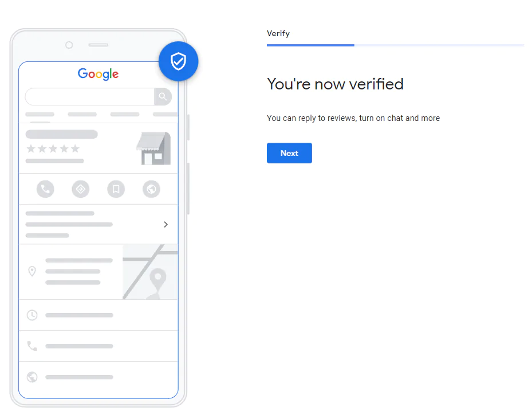The width and height of the screenshot is (532, 415).
Task: Click the five-star rating row
Action: pos(53,149)
